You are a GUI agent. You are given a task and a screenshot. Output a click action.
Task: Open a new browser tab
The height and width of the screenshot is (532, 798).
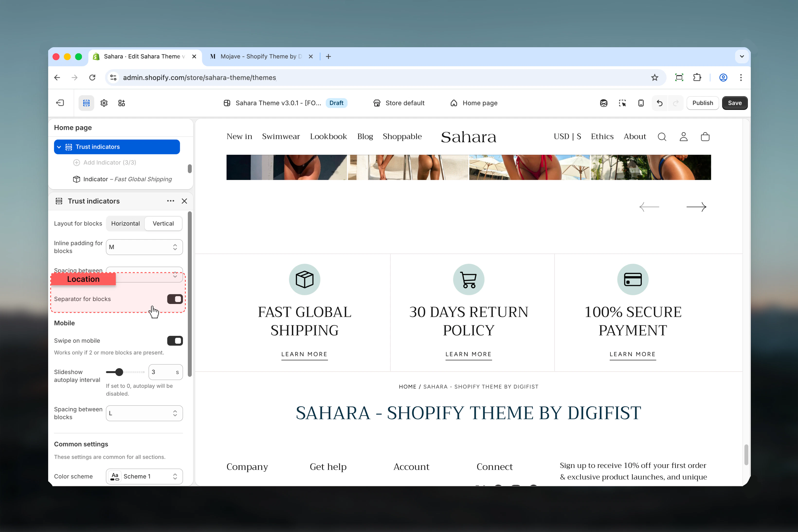point(328,56)
